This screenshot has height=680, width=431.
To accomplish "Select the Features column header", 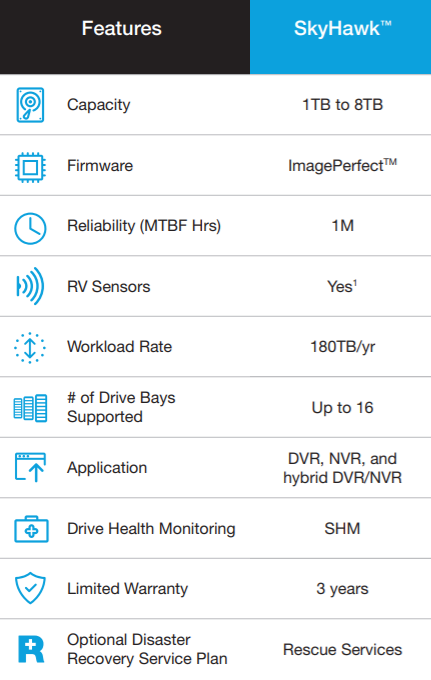I will tap(121, 29).
